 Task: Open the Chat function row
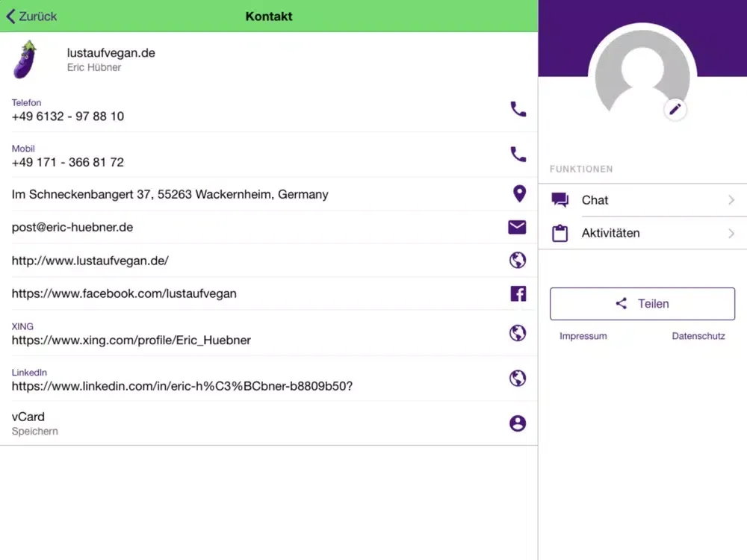642,200
